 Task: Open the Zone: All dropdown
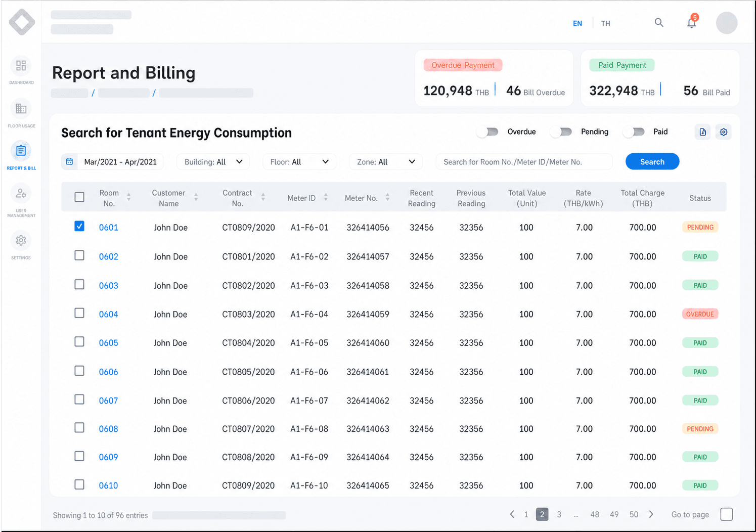[386, 162]
